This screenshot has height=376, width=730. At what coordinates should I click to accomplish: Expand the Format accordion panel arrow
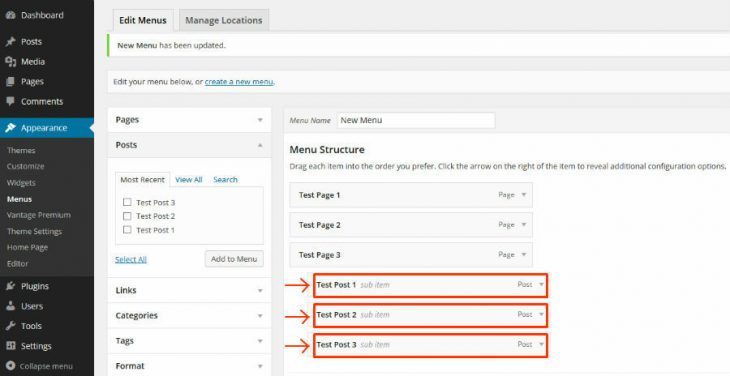pos(260,366)
